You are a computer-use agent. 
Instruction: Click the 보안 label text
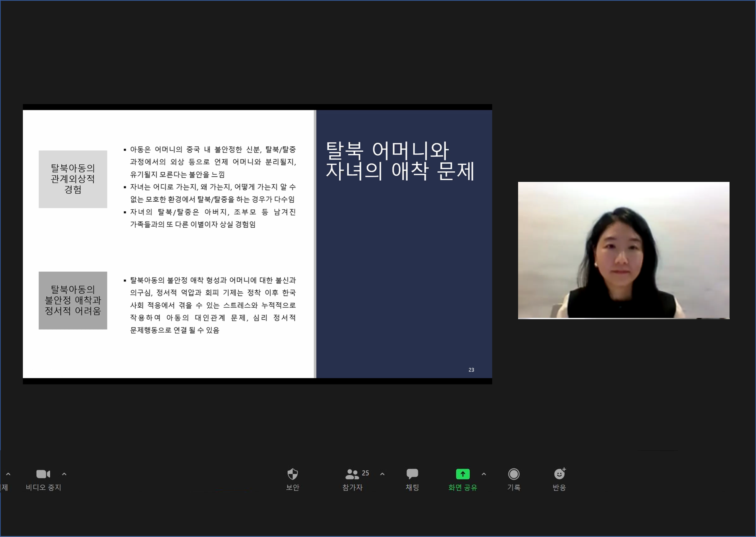[292, 487]
